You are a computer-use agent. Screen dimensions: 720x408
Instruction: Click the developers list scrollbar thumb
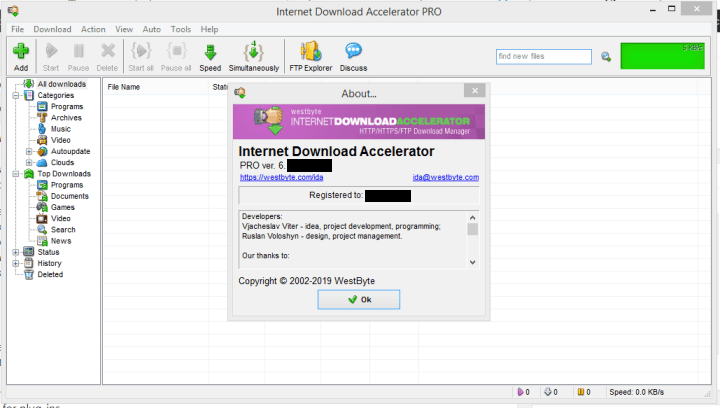pos(472,229)
